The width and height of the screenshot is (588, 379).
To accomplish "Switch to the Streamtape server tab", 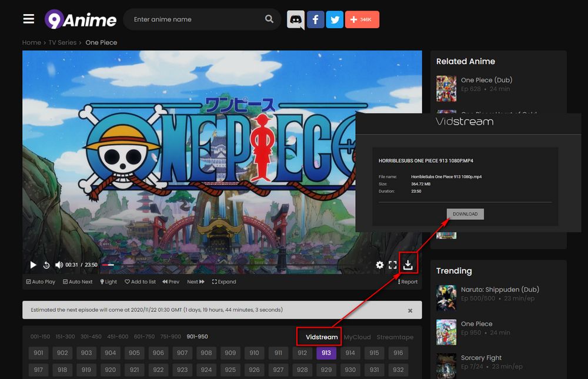I will click(x=395, y=337).
